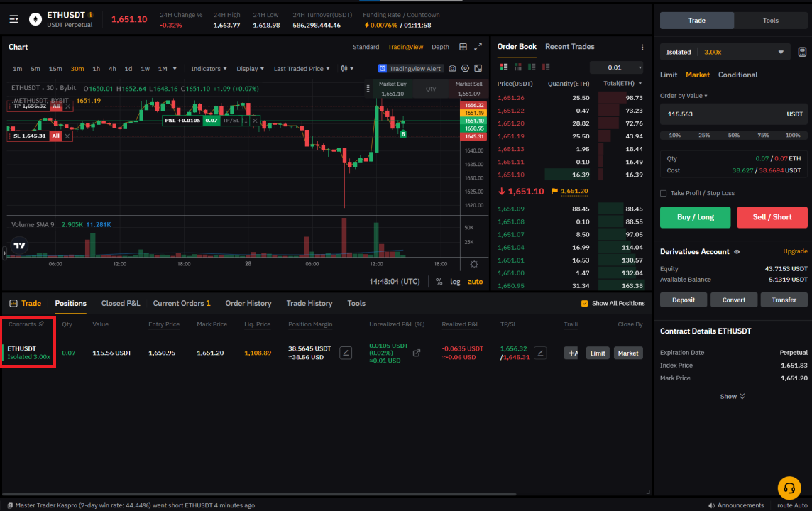Open Last Traded Price dropdown
812x511 pixels.
(302, 68)
